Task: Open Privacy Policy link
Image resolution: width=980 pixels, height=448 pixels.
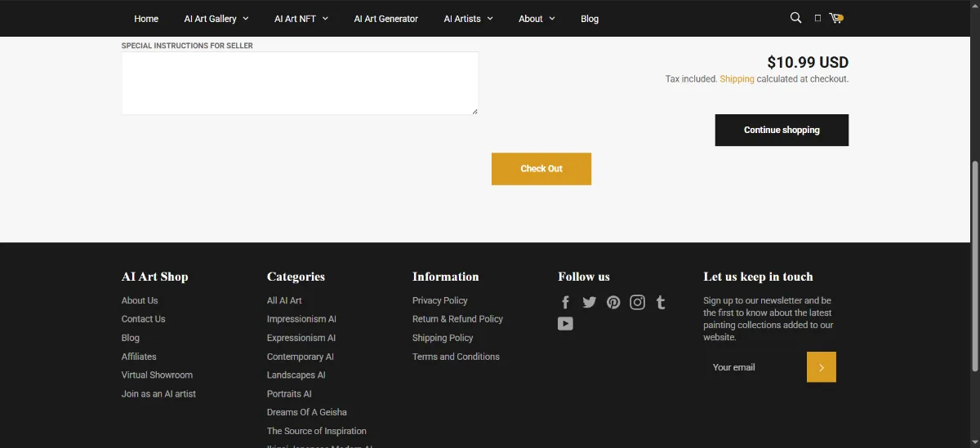Action: coord(440,300)
